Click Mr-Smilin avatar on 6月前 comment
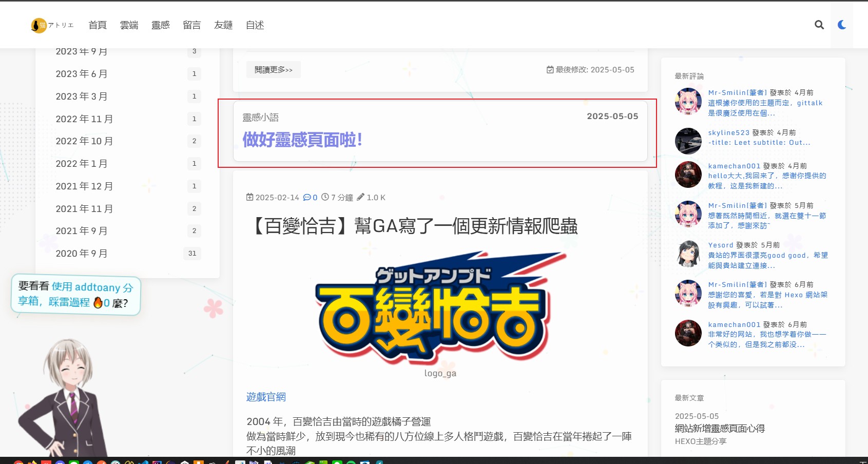The height and width of the screenshot is (464, 868). click(x=688, y=293)
